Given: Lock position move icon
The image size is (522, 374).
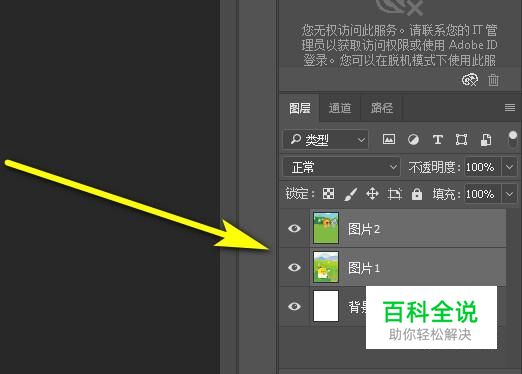Looking at the screenshot, I should pyautogui.click(x=372, y=193).
